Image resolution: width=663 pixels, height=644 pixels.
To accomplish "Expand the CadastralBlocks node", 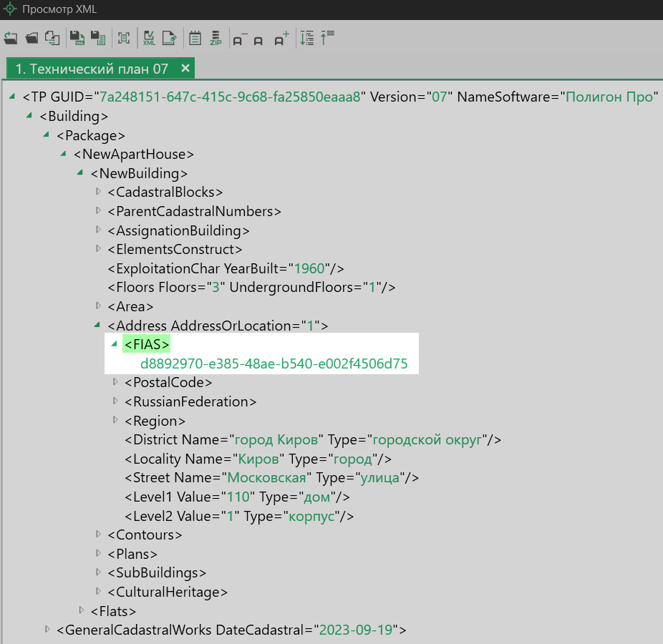I will point(99,192).
